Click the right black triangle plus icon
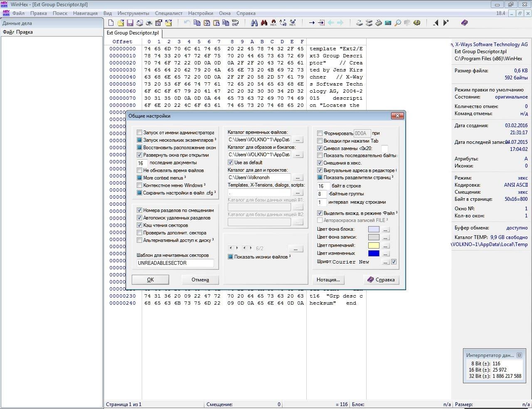 (x=446, y=23)
